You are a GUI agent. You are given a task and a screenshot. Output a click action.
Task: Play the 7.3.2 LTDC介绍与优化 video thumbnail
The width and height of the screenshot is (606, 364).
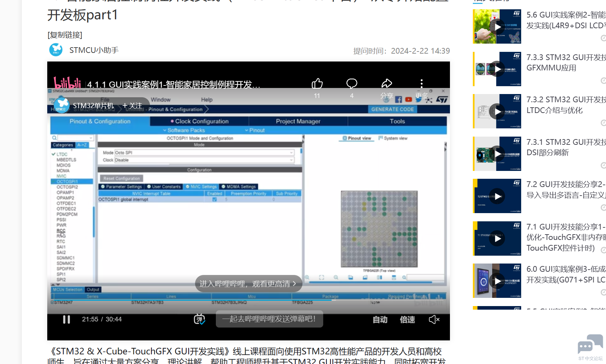[x=497, y=111]
